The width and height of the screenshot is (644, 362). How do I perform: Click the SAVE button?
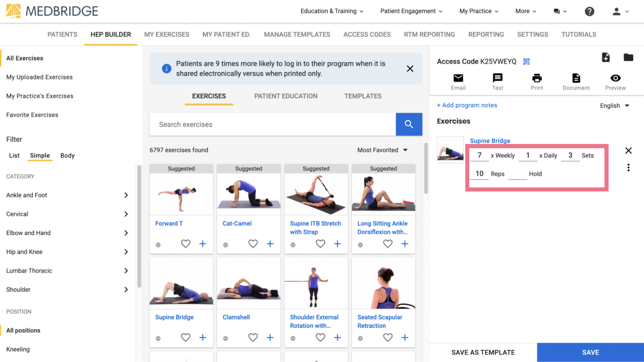[590, 352]
